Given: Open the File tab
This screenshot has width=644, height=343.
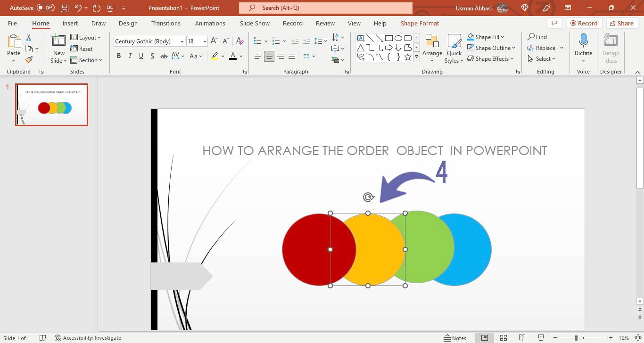Looking at the screenshot, I should [x=12, y=23].
